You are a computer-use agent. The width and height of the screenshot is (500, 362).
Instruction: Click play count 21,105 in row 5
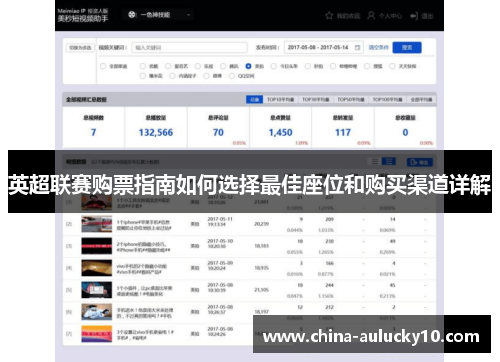point(261,290)
